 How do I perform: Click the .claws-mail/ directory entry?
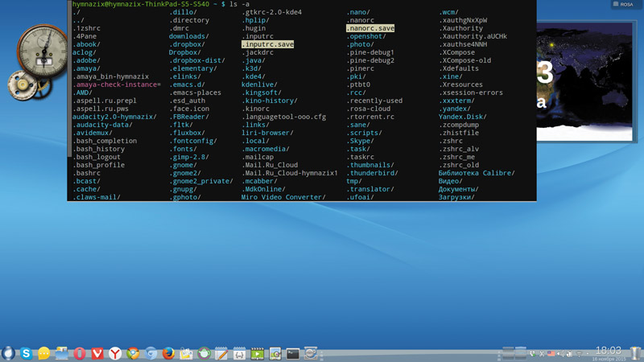pos(97,197)
